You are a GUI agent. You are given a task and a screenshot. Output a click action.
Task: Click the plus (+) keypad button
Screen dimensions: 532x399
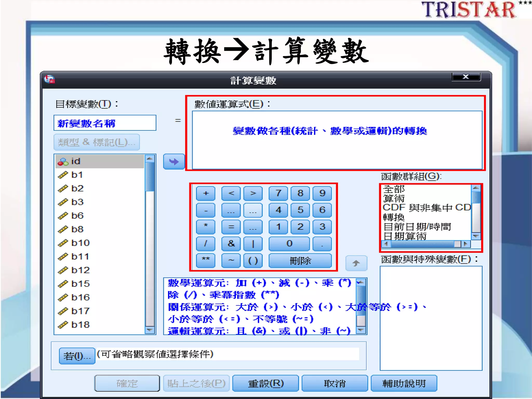(206, 193)
